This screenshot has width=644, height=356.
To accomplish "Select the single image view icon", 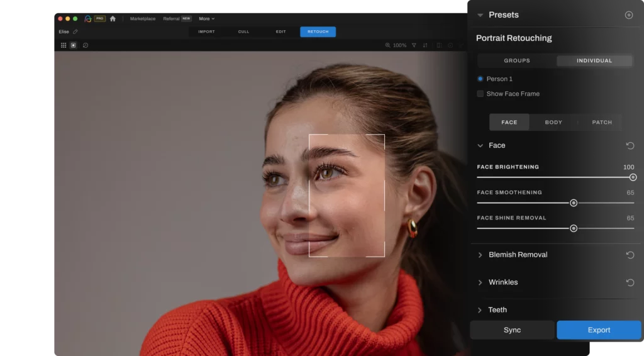I will pyautogui.click(x=74, y=45).
